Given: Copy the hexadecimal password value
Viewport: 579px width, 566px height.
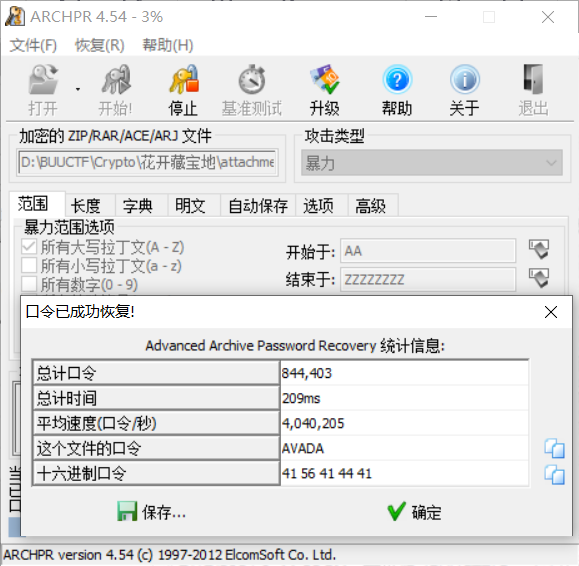Looking at the screenshot, I should [x=554, y=474].
